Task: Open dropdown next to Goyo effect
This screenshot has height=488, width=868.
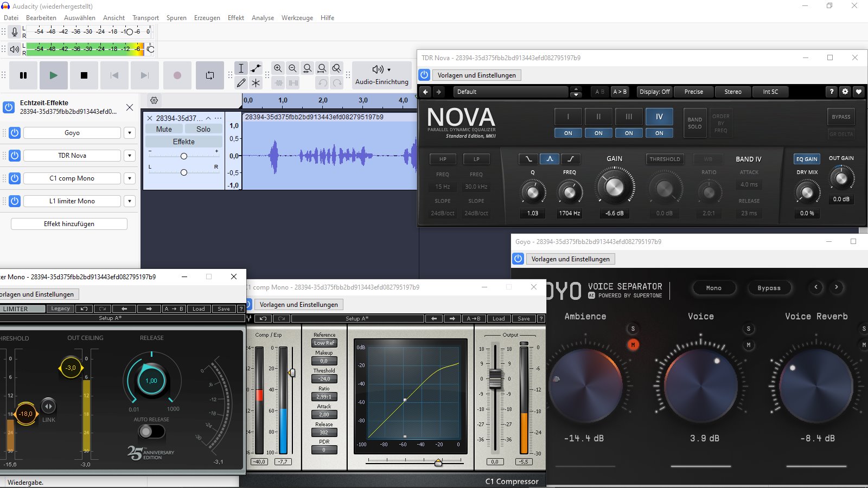Action: point(130,133)
